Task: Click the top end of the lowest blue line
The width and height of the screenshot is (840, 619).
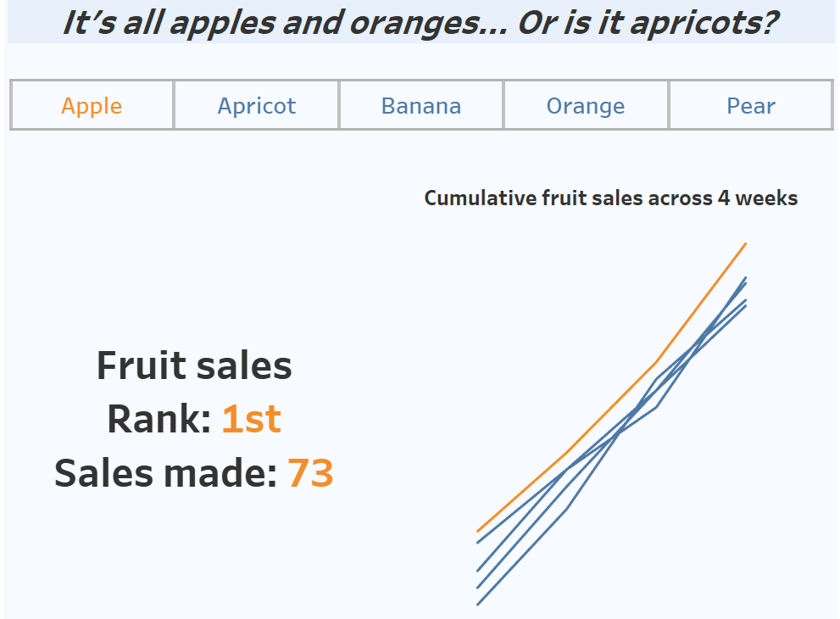Action: (745, 305)
